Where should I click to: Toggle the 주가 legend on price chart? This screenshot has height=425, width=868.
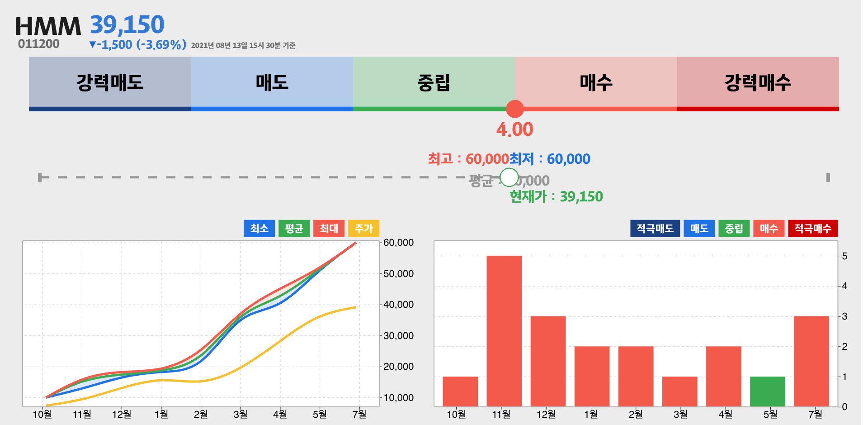(363, 229)
